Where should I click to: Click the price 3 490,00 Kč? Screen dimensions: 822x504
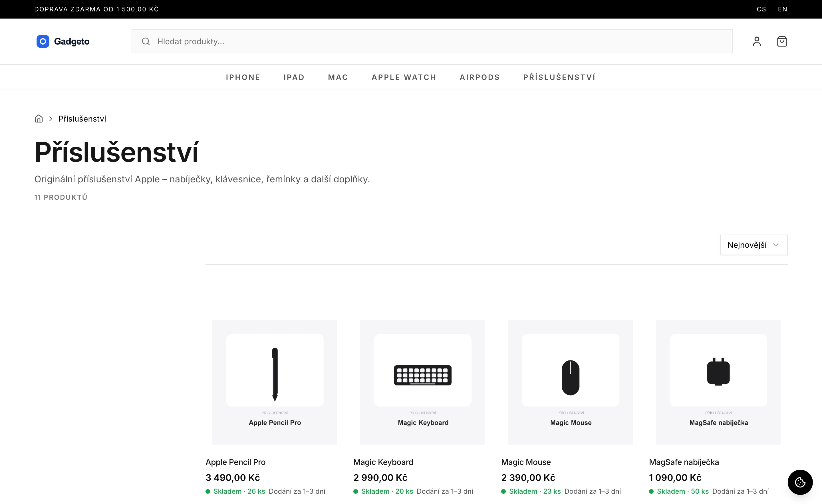[x=233, y=478]
